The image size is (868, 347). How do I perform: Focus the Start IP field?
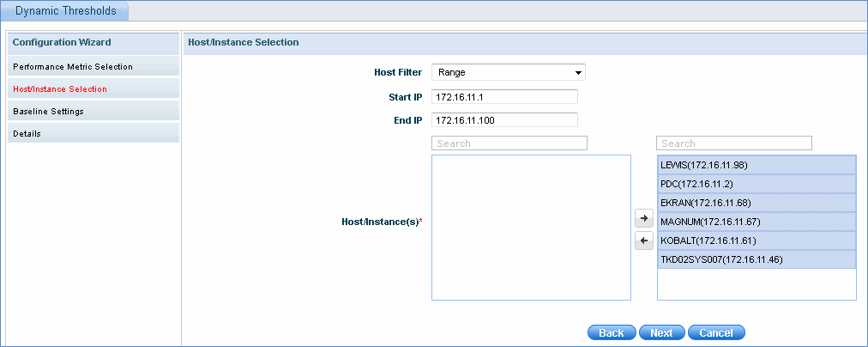(504, 97)
